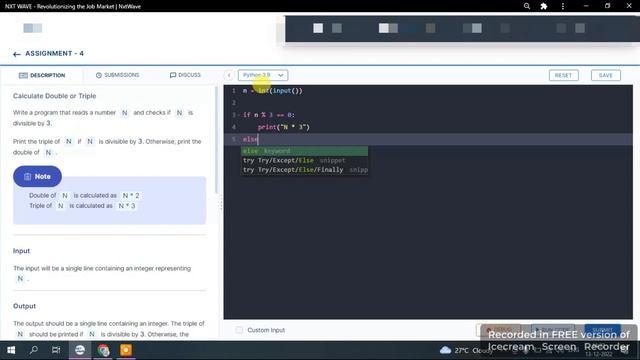Click the Edge icon in the taskbar
640x360 pixels.
[80, 350]
